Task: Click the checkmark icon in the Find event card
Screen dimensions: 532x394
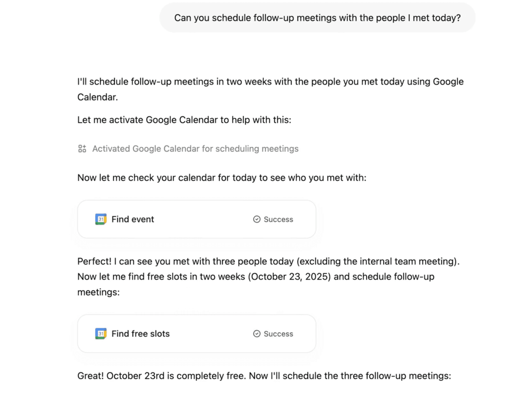Action: tap(257, 219)
